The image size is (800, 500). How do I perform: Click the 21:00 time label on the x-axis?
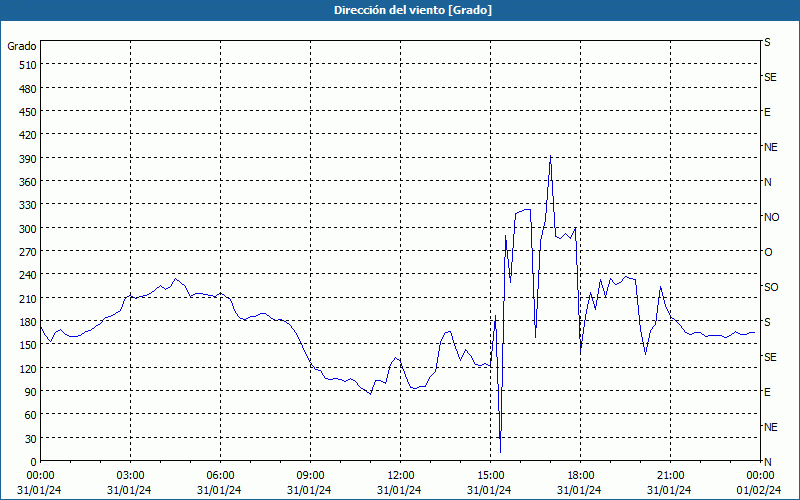tap(670, 476)
